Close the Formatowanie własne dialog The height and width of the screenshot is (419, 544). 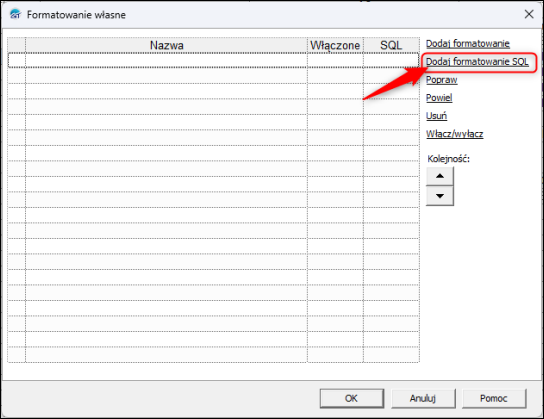pos(529,14)
